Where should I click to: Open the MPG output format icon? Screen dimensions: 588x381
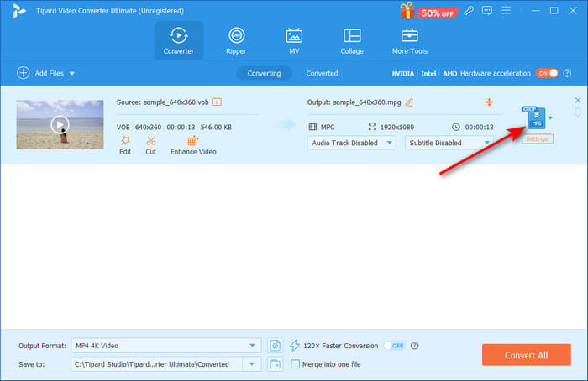[x=536, y=117]
